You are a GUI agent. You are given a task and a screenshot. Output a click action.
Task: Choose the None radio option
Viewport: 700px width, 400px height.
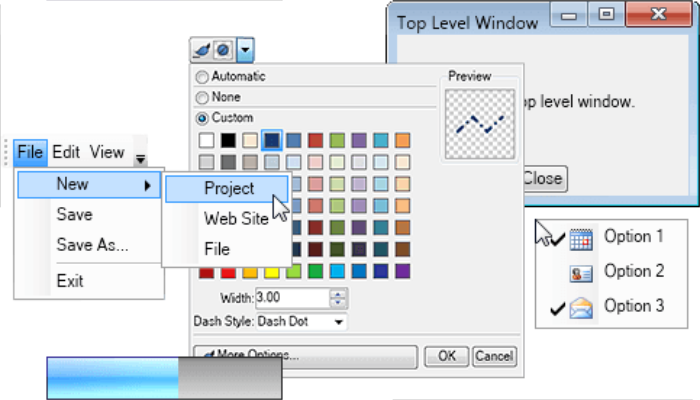(x=202, y=97)
